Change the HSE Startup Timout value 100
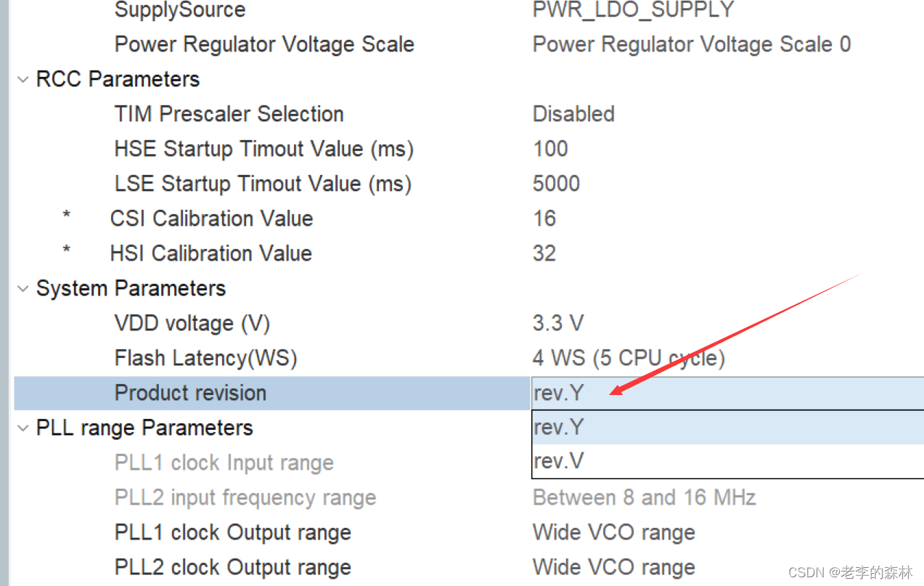This screenshot has height=586, width=924. [x=550, y=149]
